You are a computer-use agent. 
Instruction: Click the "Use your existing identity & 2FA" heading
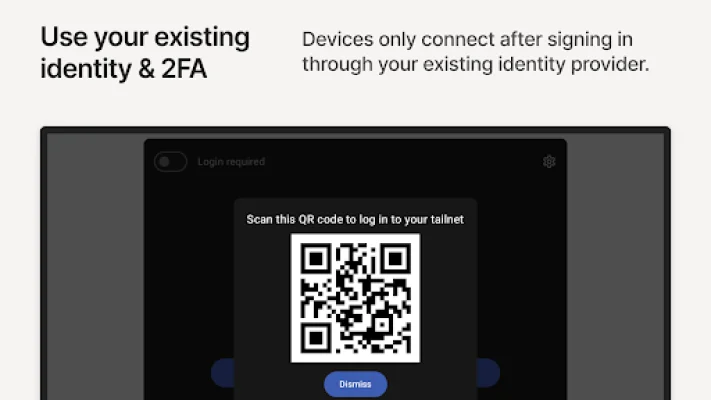(145, 53)
